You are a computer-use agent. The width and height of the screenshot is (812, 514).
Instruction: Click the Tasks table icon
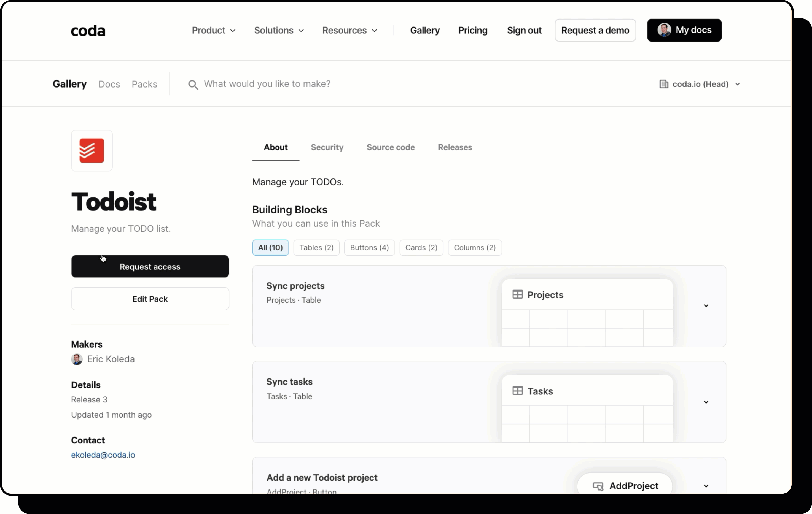coord(517,391)
